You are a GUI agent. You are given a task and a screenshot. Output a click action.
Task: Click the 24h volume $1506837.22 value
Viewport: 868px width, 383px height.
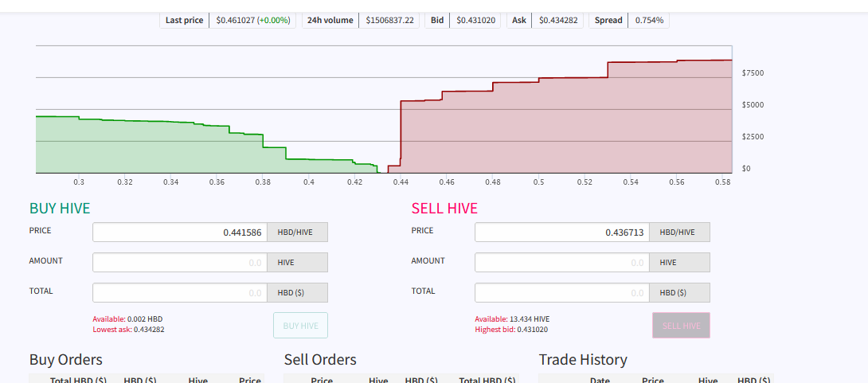(389, 21)
